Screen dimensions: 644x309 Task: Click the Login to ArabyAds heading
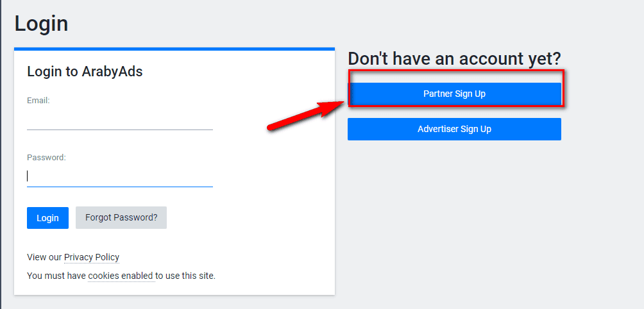(85, 71)
